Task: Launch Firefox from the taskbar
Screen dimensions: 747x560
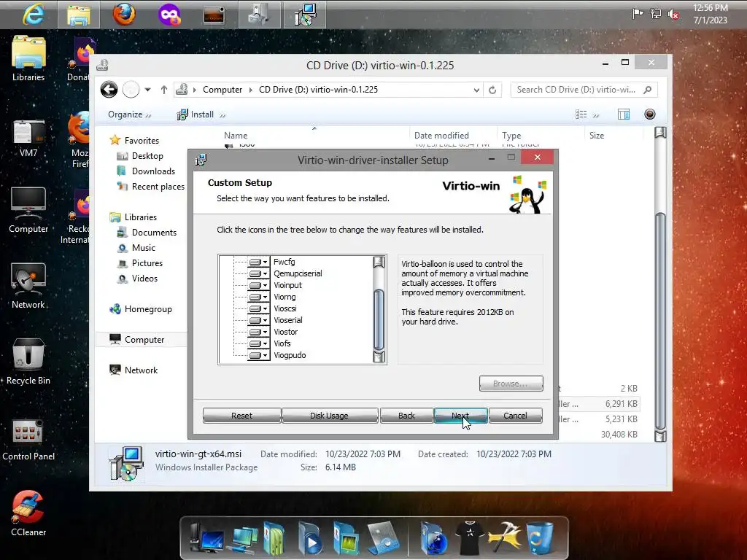Action: click(124, 15)
